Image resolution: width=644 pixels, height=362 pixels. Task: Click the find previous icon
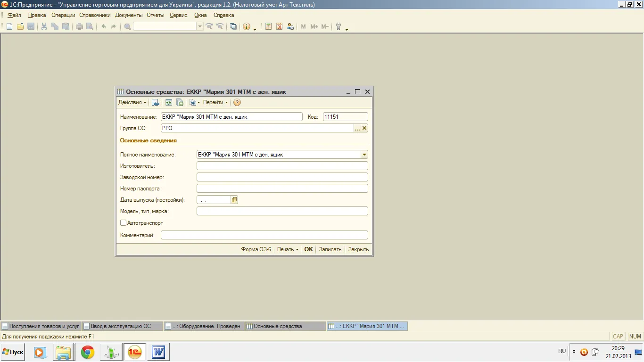tap(219, 26)
